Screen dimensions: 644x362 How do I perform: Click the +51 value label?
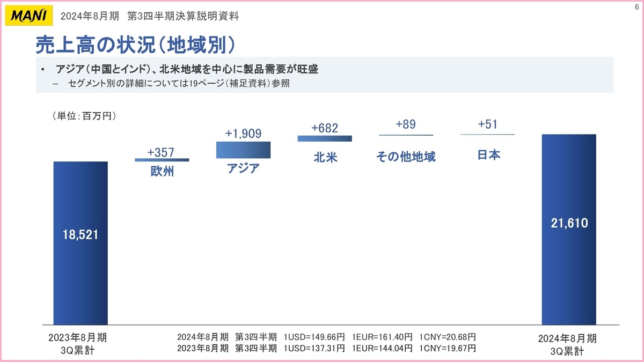pyautogui.click(x=488, y=124)
